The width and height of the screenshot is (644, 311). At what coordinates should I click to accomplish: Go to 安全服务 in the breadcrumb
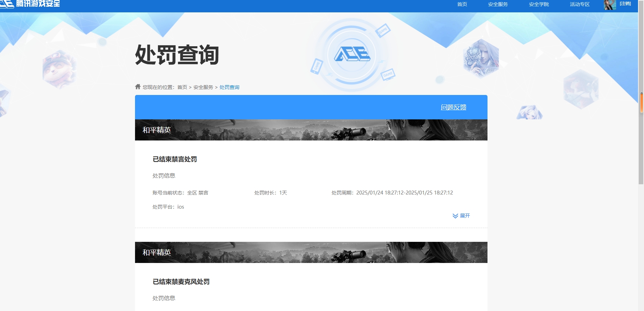point(203,87)
